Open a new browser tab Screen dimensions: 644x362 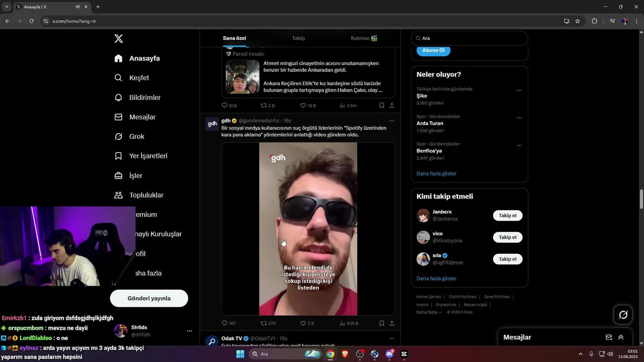point(98,7)
